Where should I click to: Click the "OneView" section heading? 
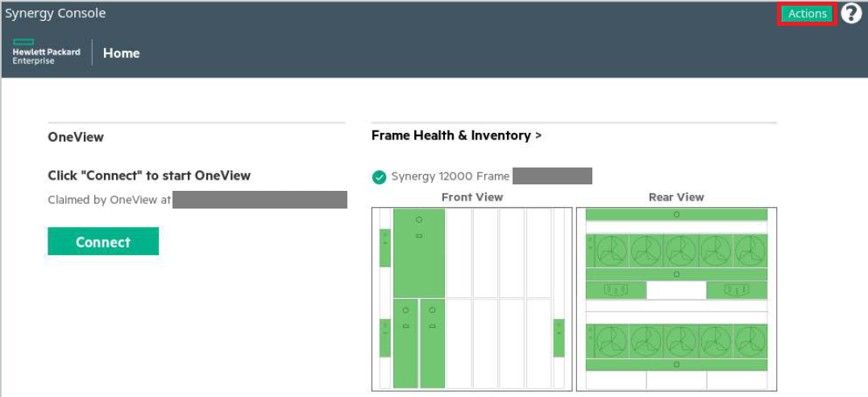pos(76,137)
